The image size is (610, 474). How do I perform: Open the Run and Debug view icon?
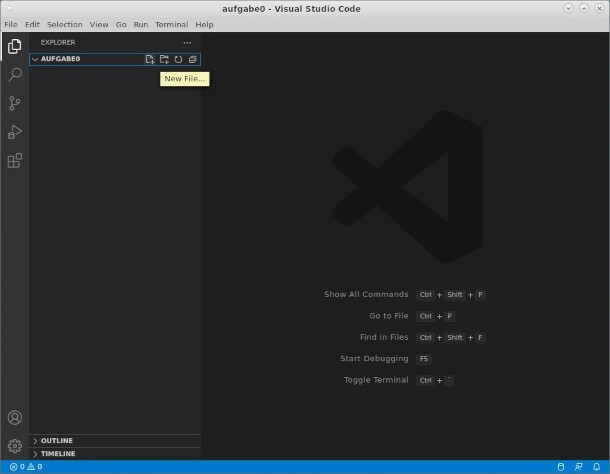[14, 132]
